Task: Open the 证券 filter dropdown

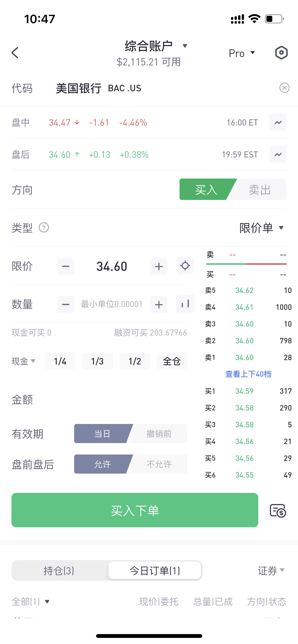Action: click(271, 571)
